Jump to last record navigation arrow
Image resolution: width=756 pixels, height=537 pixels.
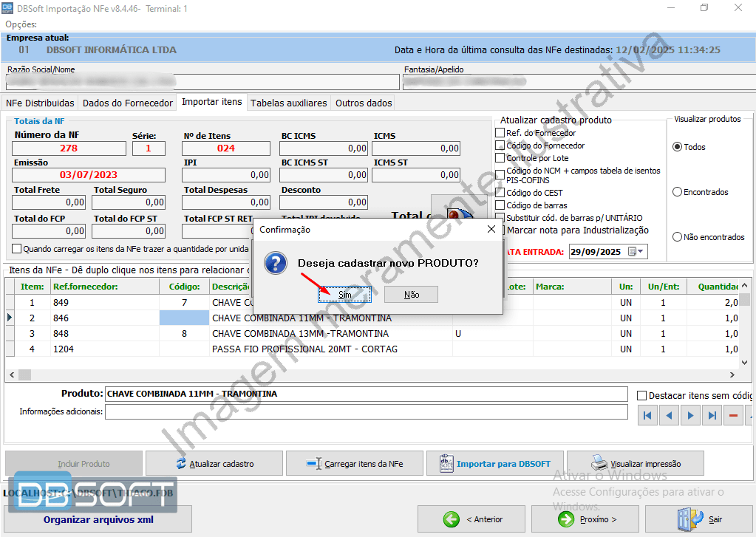click(x=712, y=416)
